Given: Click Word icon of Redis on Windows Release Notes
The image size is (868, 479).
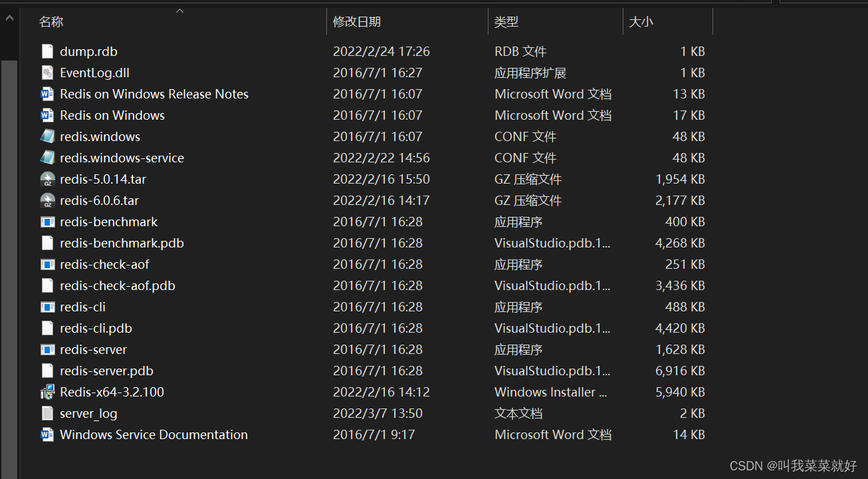Looking at the screenshot, I should pos(47,94).
